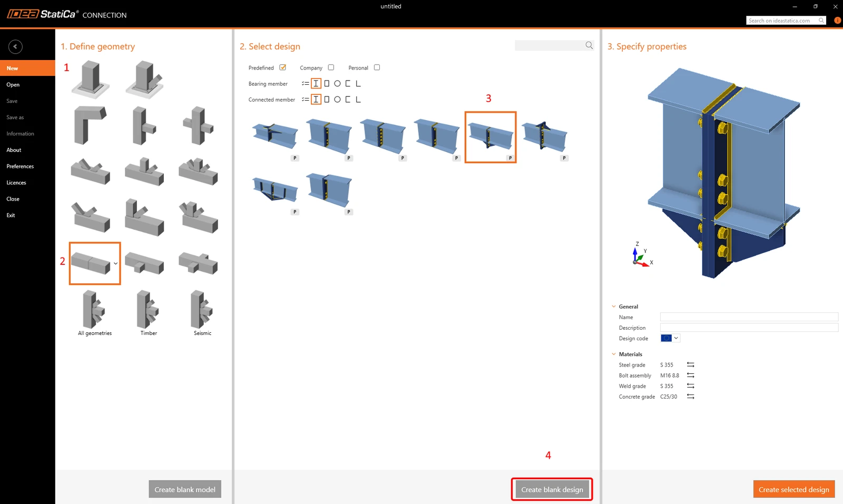The width and height of the screenshot is (843, 504).
Task: Click Create blank design button
Action: click(x=552, y=489)
